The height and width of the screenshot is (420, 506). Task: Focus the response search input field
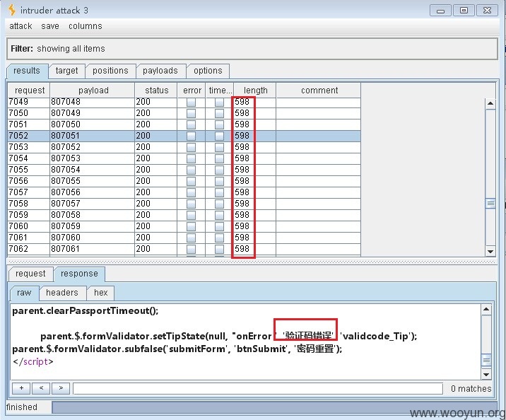(x=258, y=388)
